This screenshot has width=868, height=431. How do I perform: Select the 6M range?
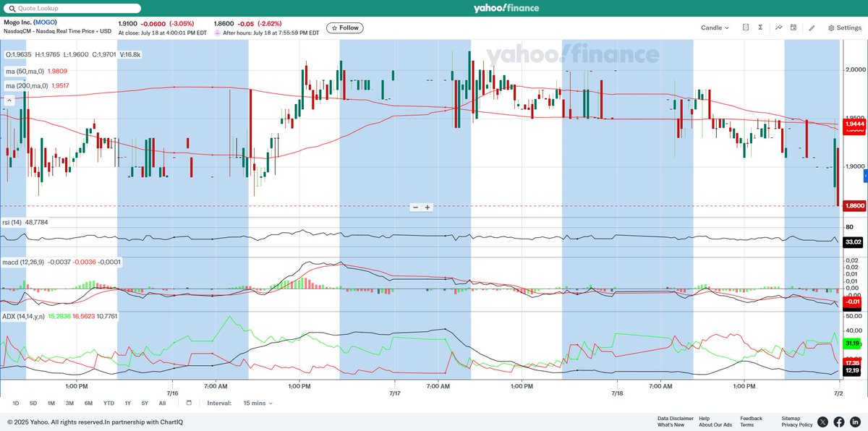pos(88,403)
